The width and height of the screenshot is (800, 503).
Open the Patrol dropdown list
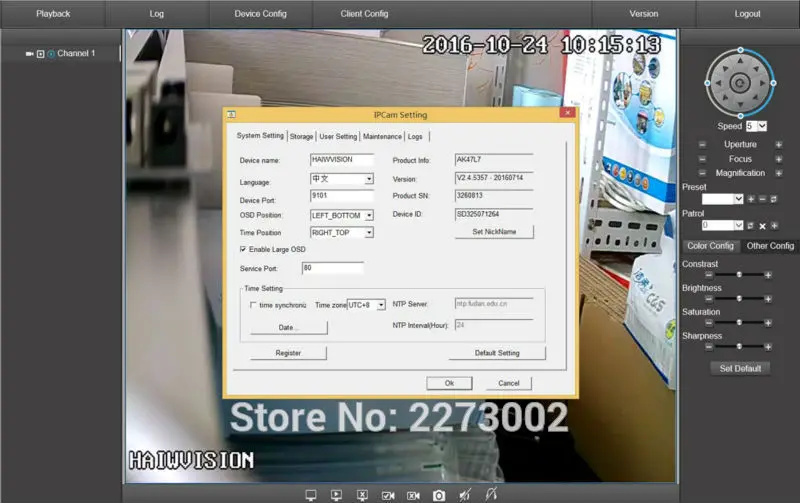click(738, 225)
